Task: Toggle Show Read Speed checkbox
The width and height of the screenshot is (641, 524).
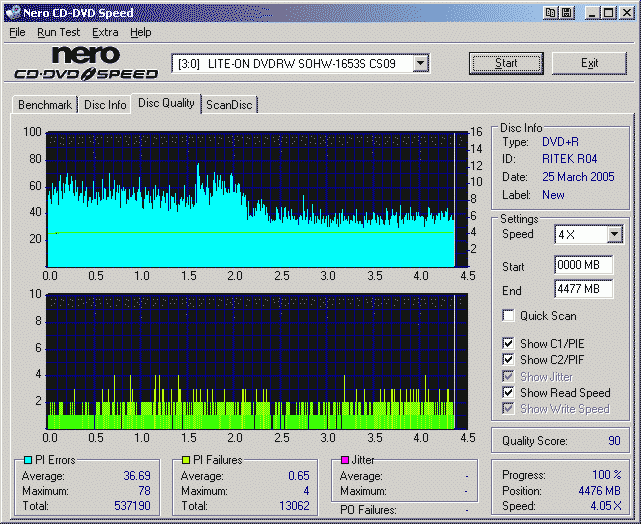Action: [x=508, y=392]
